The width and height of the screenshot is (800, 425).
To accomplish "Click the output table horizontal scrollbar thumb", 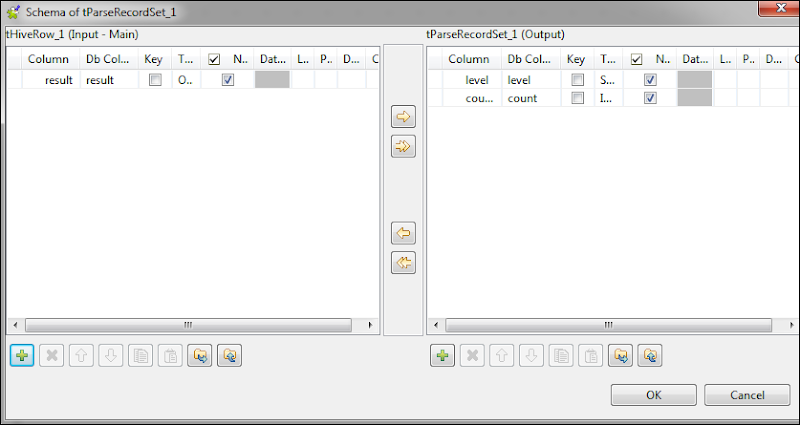I will (609, 325).
